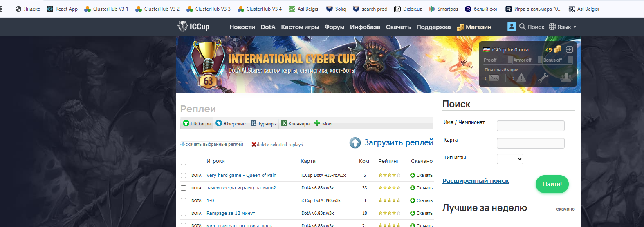Switch to the Турниры tab

pyautogui.click(x=264, y=123)
